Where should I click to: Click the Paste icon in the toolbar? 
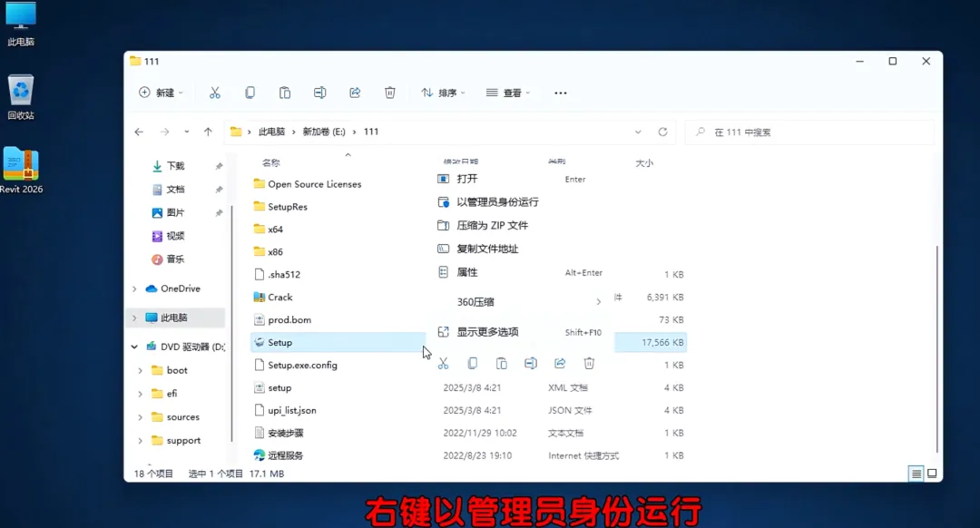click(284, 93)
